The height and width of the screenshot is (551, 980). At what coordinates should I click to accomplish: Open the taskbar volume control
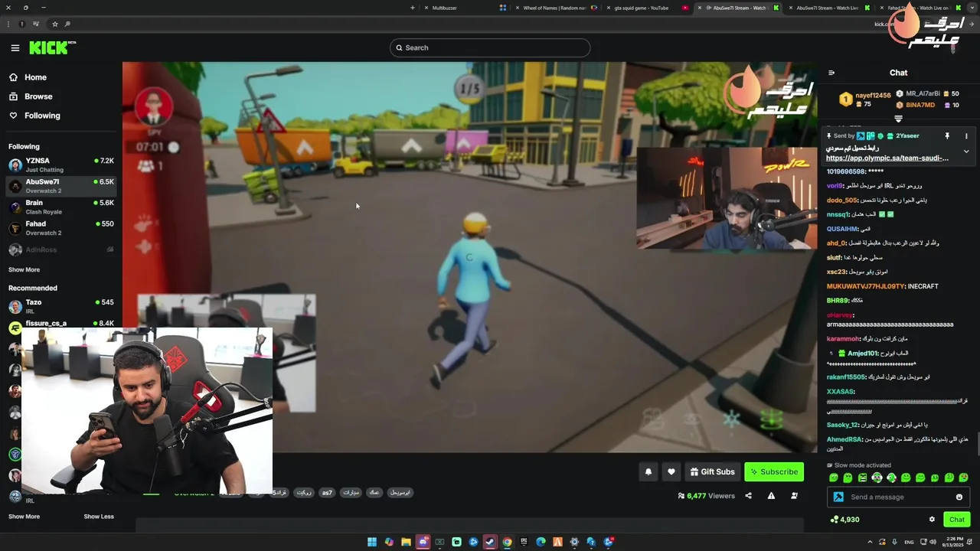click(933, 542)
